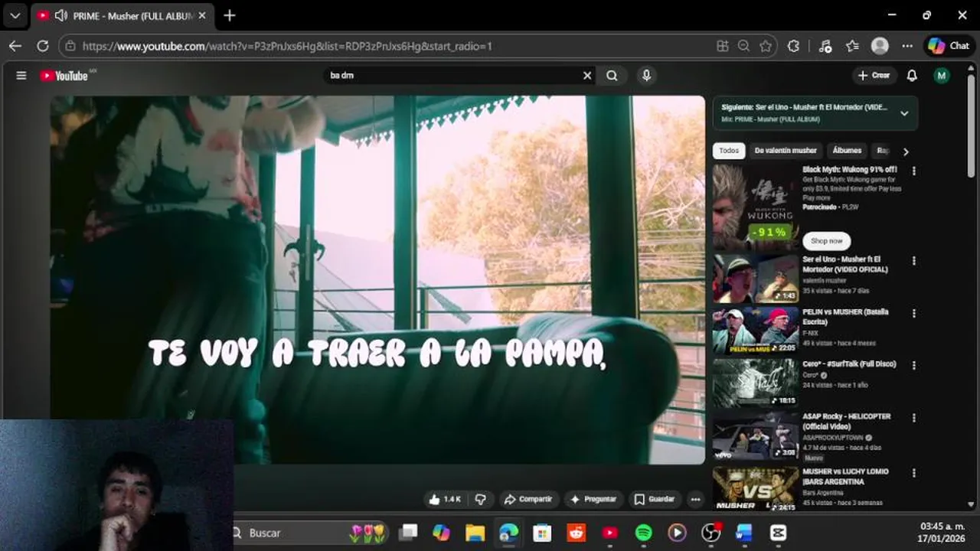Open the Crear menu
The image size is (980, 551).
click(874, 76)
